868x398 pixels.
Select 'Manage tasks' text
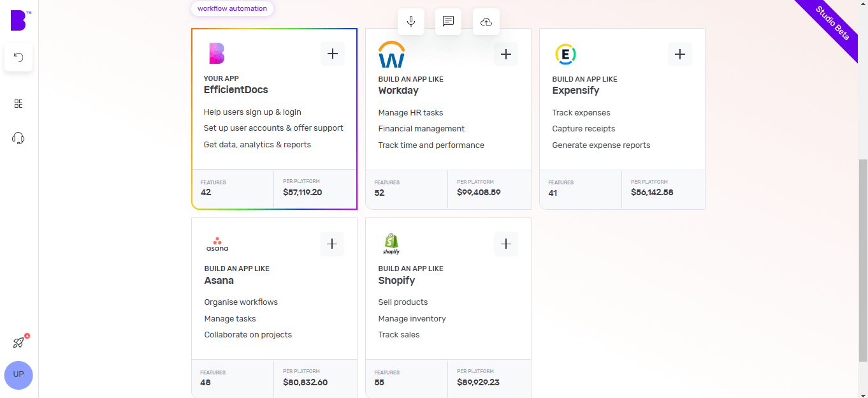click(x=230, y=319)
